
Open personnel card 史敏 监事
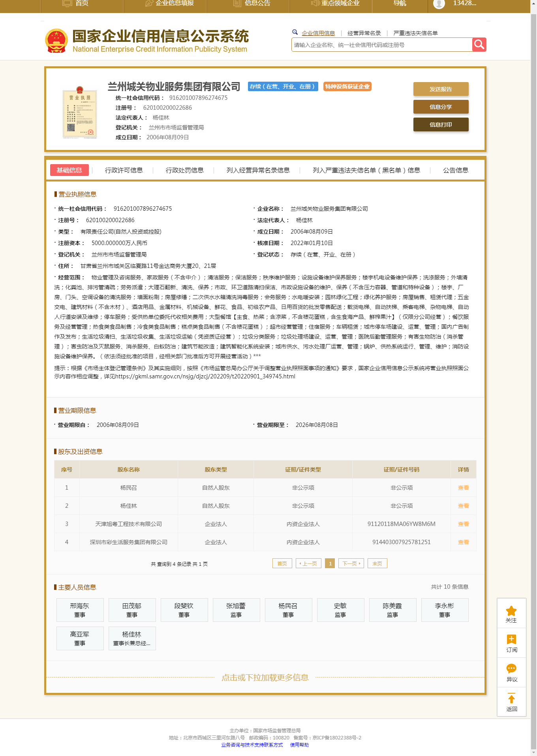(340, 610)
